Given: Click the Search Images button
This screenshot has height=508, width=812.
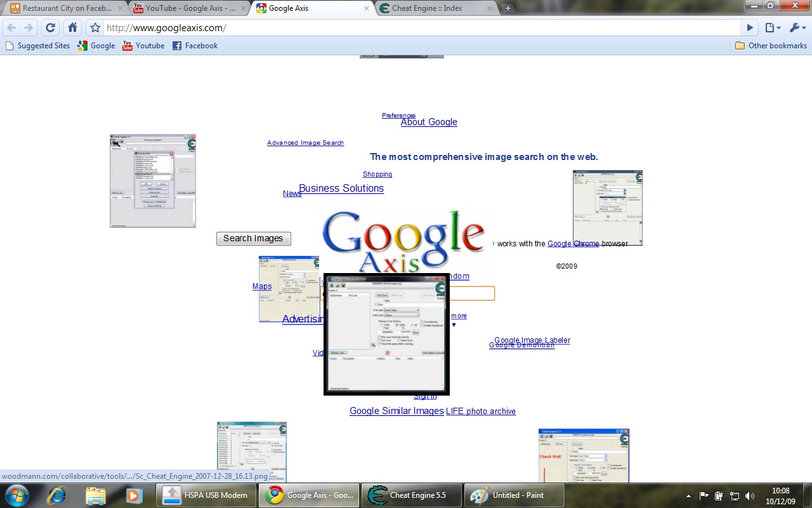Looking at the screenshot, I should pos(253,239).
